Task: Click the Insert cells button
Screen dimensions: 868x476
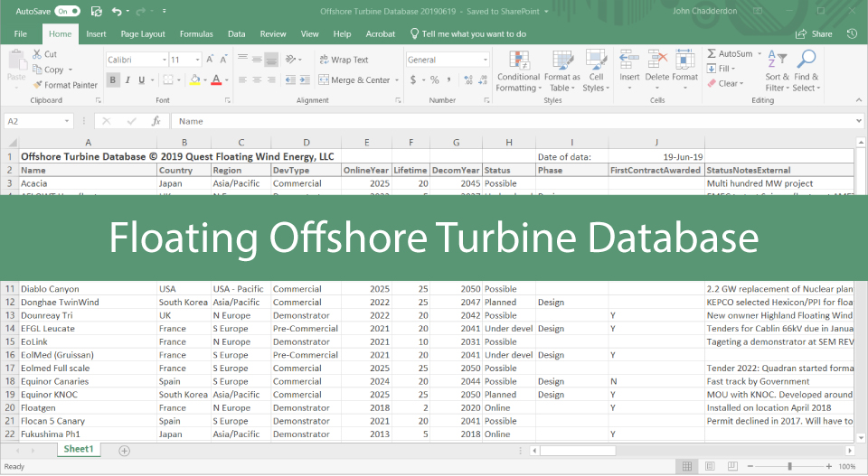Action: pyautogui.click(x=629, y=70)
